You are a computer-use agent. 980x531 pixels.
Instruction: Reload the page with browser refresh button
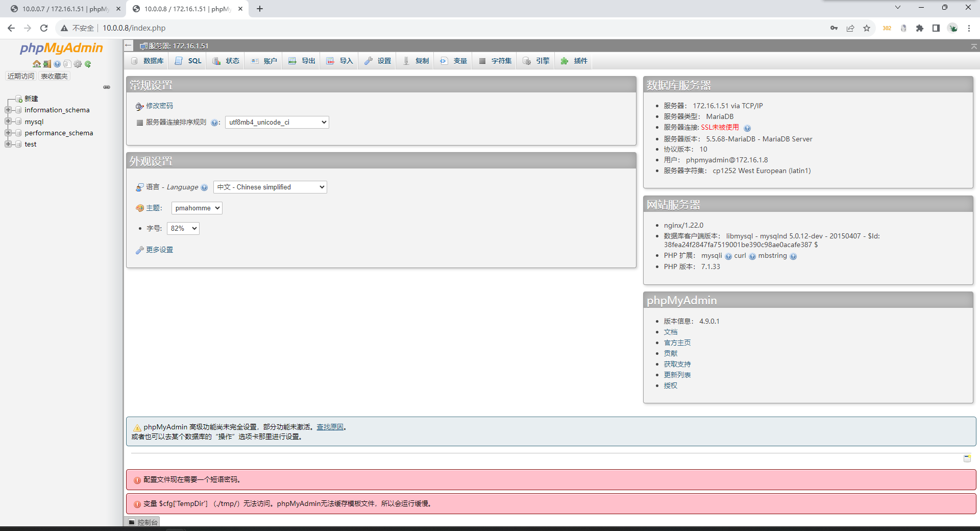(x=44, y=28)
